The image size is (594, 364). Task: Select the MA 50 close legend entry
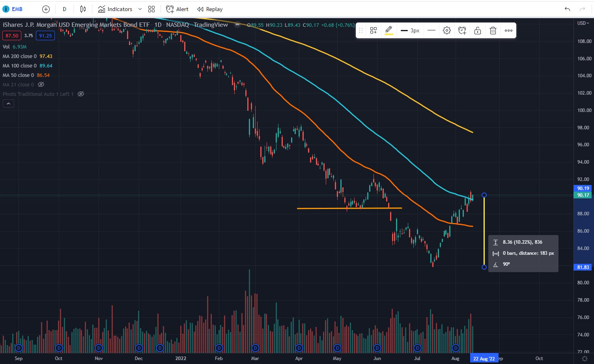26,75
